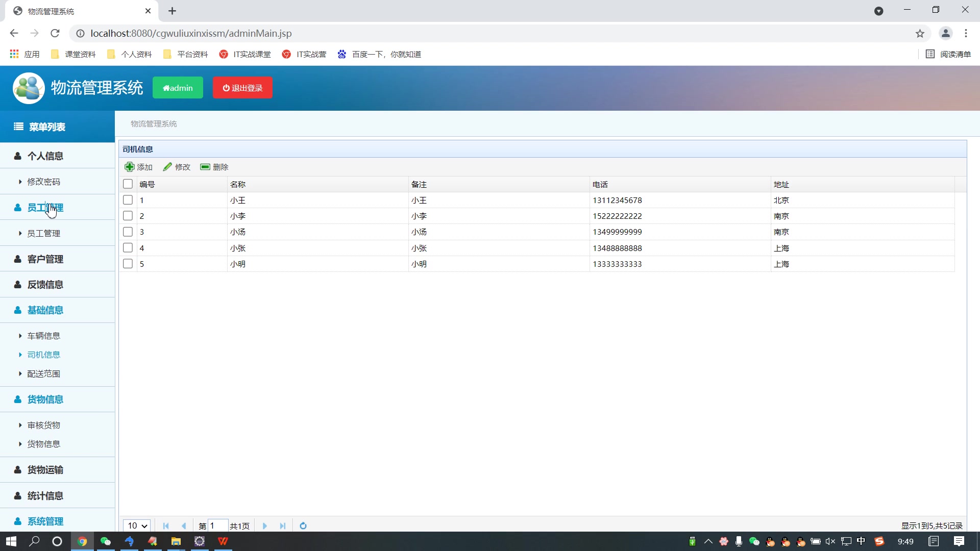980x551 pixels.
Task: Open File Explorer from the taskbar
Action: coord(176,541)
